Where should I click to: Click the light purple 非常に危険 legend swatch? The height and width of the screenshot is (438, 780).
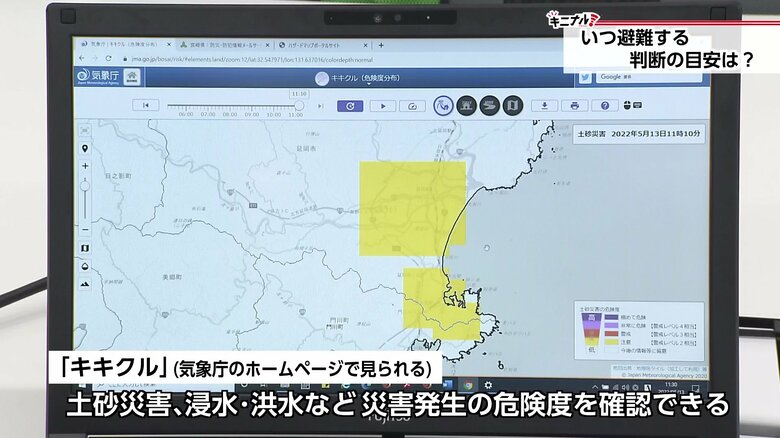pyautogui.click(x=611, y=326)
